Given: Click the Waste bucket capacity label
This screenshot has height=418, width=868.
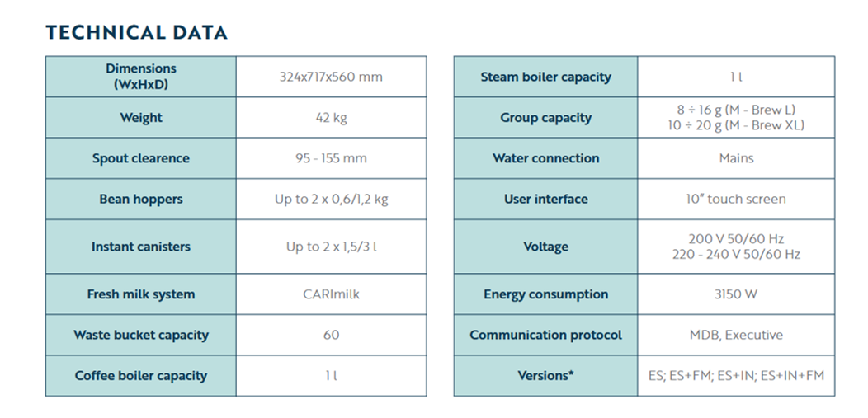Looking at the screenshot, I should click(141, 335).
